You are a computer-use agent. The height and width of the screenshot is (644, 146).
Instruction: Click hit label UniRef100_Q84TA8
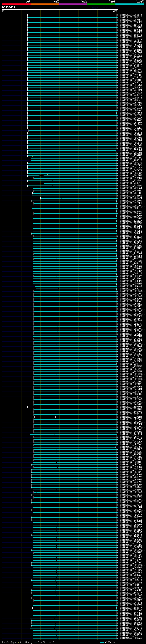131,50
